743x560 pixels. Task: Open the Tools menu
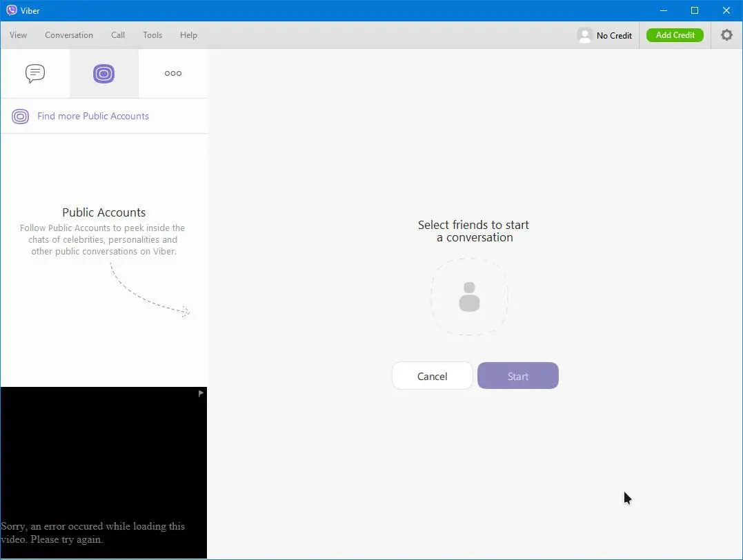[x=152, y=35]
